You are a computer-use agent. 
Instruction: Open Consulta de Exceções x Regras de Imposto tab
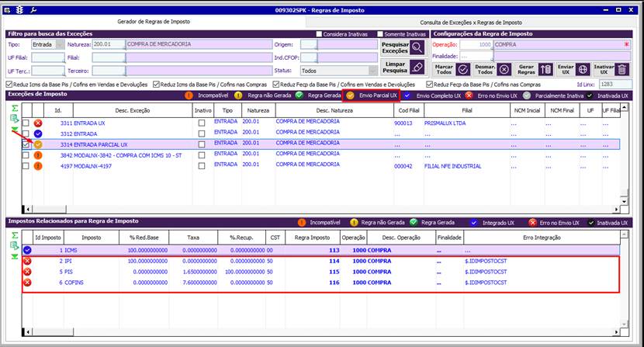(471, 23)
